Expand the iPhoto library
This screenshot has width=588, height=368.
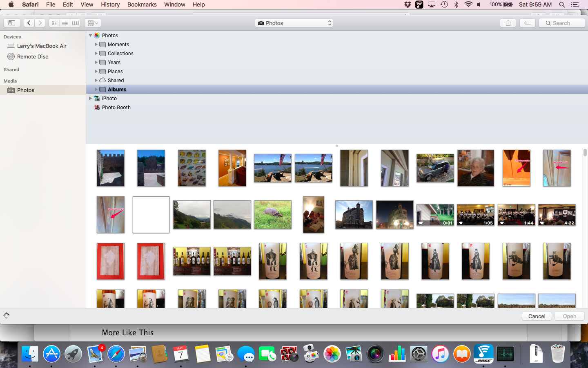pos(91,98)
